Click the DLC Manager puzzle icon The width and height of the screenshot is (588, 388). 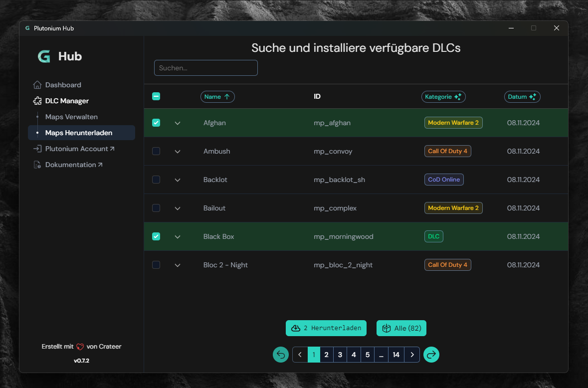37,101
